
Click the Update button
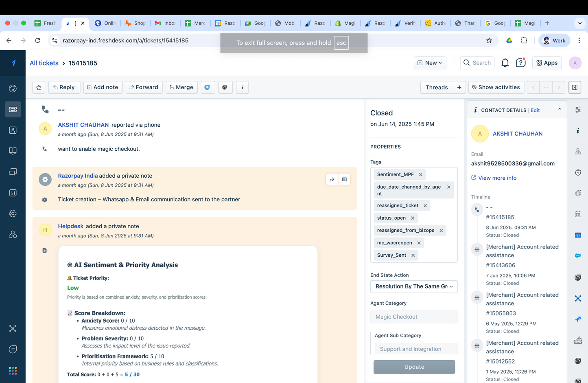point(414,367)
